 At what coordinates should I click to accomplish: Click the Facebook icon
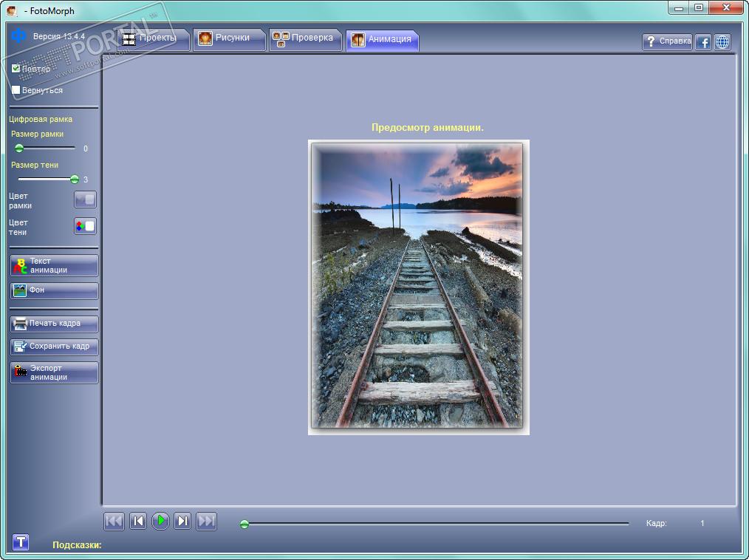point(702,42)
